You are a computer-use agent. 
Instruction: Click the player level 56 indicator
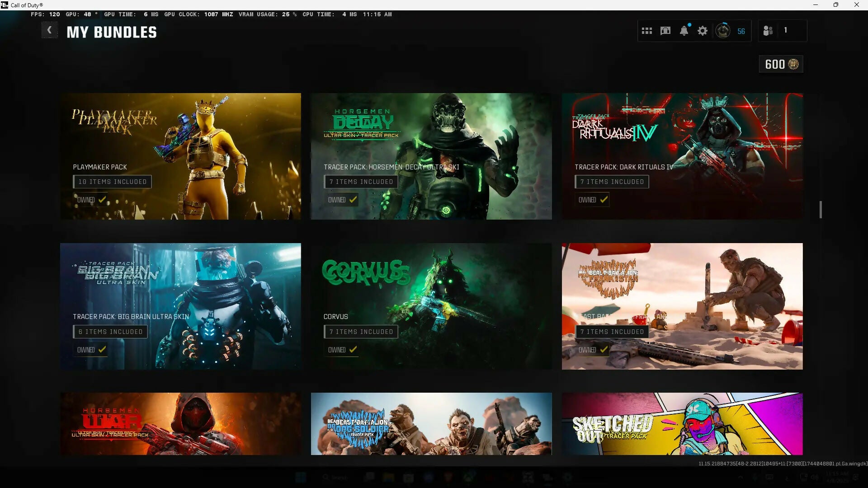click(741, 31)
